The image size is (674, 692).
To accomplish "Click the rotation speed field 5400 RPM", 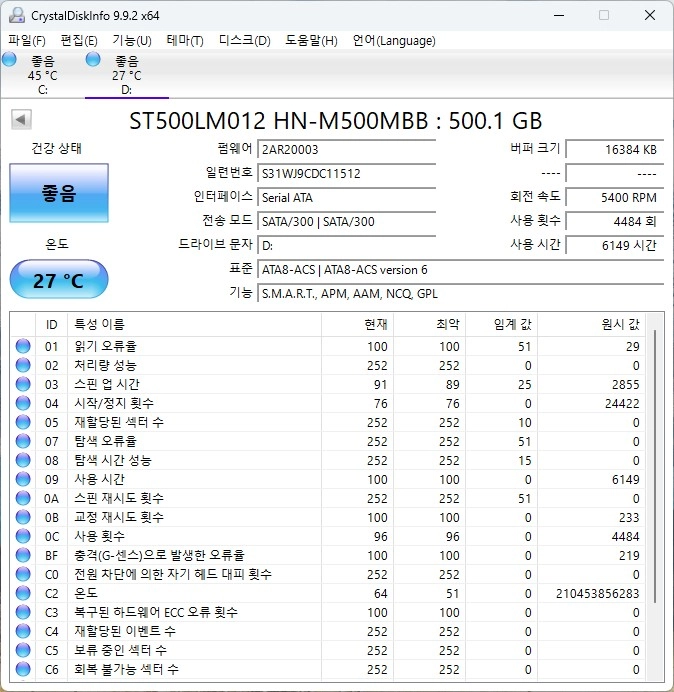I will [614, 197].
